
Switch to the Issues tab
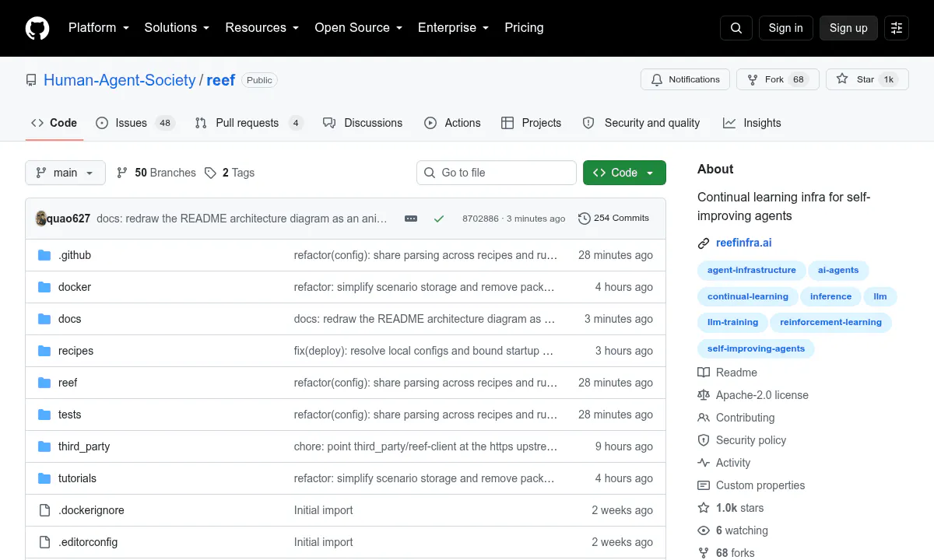point(135,123)
